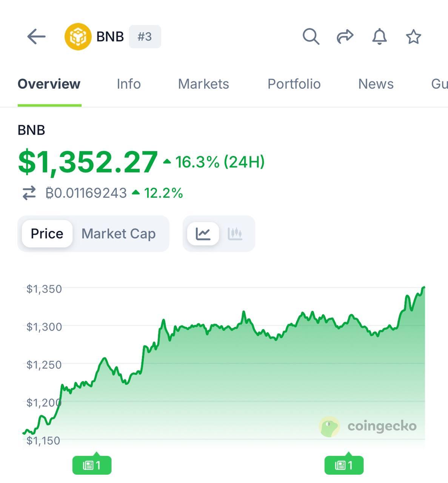This screenshot has height=483, width=448.
Task: Tap the BTC/USD swap arrows icon
Action: coord(29,193)
